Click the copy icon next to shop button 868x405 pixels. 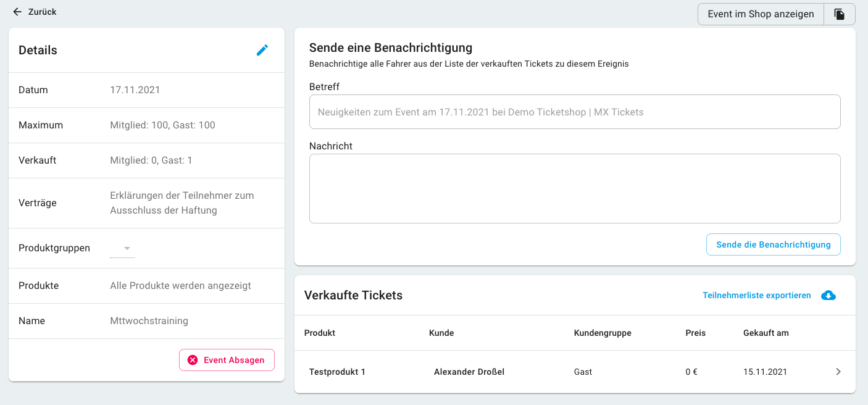click(x=839, y=14)
